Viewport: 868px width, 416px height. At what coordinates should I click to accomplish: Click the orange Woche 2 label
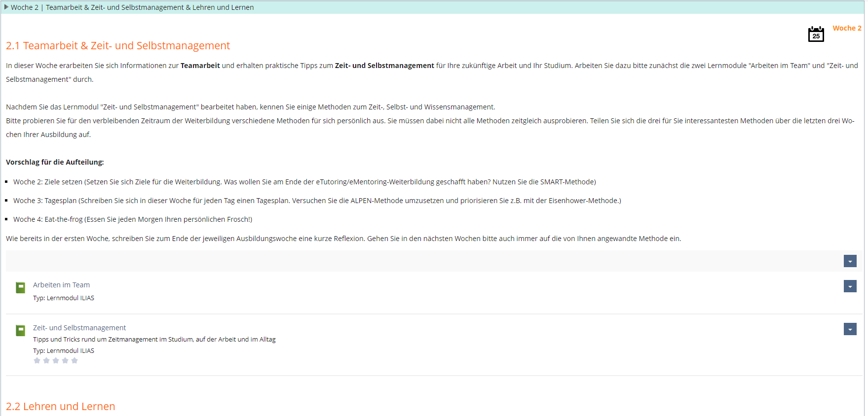click(846, 28)
